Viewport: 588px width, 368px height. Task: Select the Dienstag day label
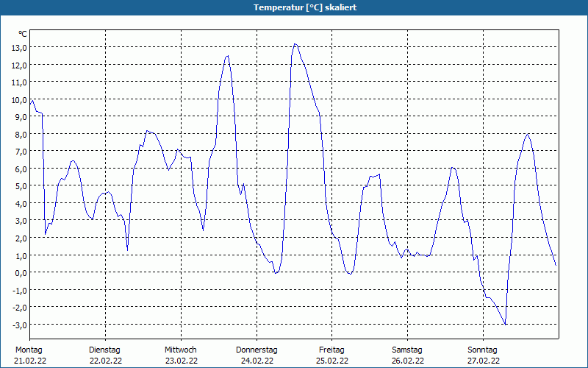coord(104,350)
